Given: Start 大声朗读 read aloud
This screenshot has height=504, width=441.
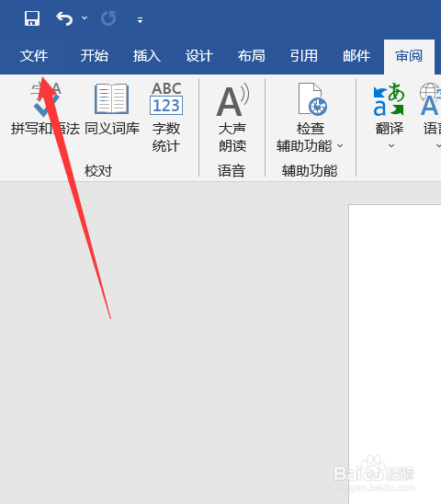Looking at the screenshot, I should point(232,118).
